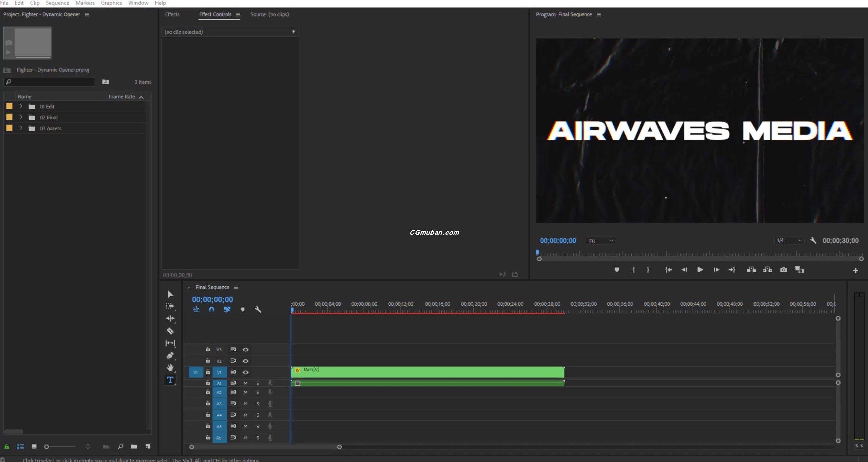The width and height of the screenshot is (868, 462).
Task: Select the Hand tool
Action: click(x=170, y=367)
